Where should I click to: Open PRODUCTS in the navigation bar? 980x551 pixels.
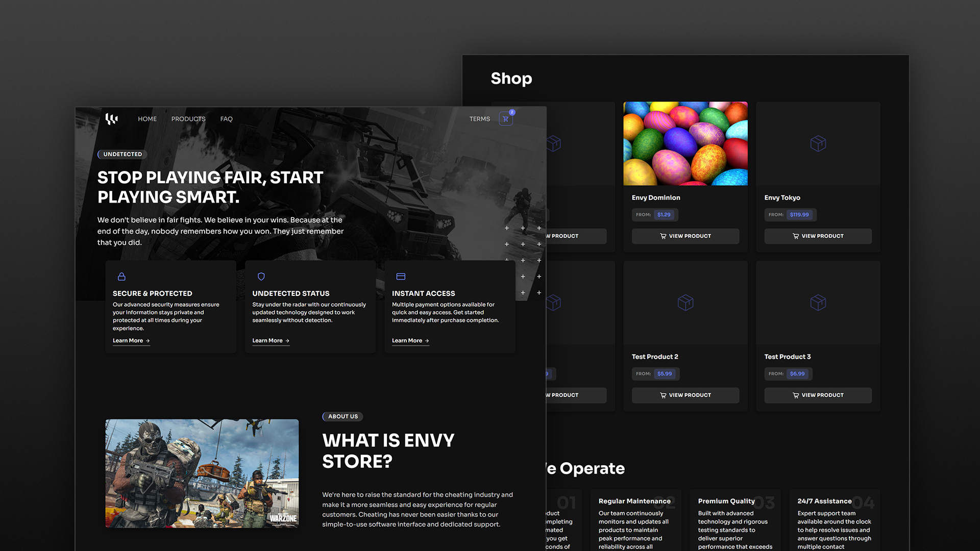pyautogui.click(x=188, y=119)
